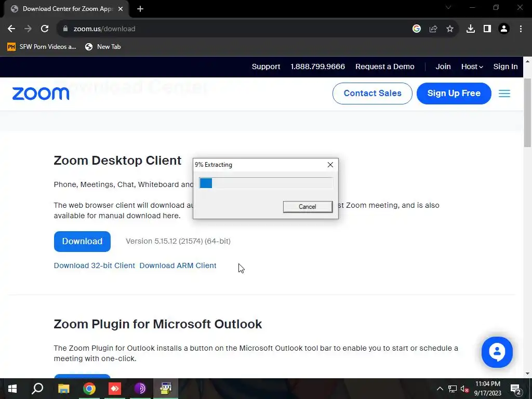Open the notification center icon

(515, 389)
